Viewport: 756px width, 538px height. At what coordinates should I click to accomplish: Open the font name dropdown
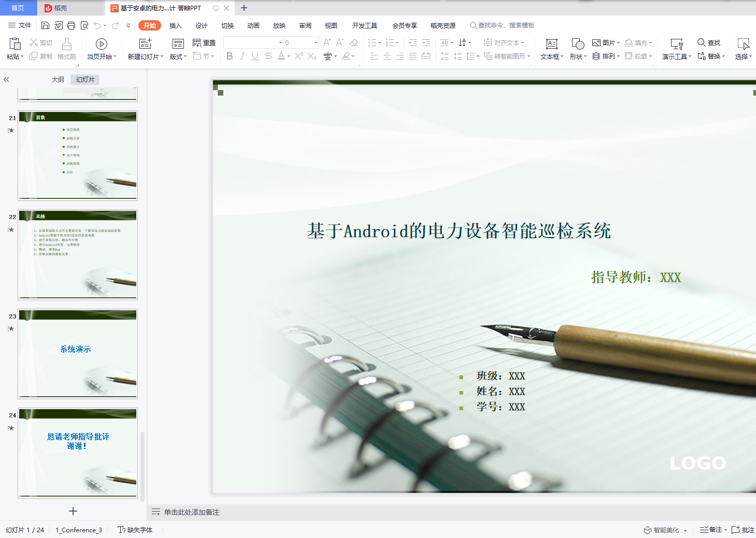pyautogui.click(x=280, y=42)
